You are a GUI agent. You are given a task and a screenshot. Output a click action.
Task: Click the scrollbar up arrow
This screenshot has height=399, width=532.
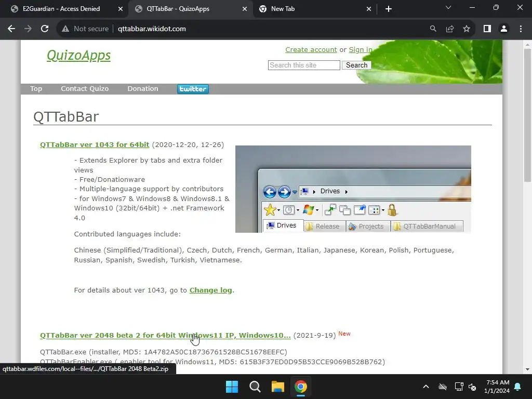[x=527, y=45]
